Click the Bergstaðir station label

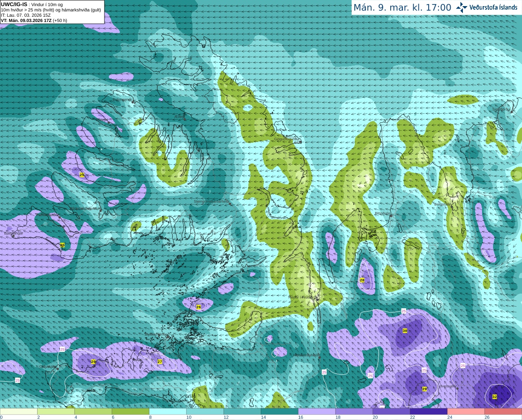[442, 204]
